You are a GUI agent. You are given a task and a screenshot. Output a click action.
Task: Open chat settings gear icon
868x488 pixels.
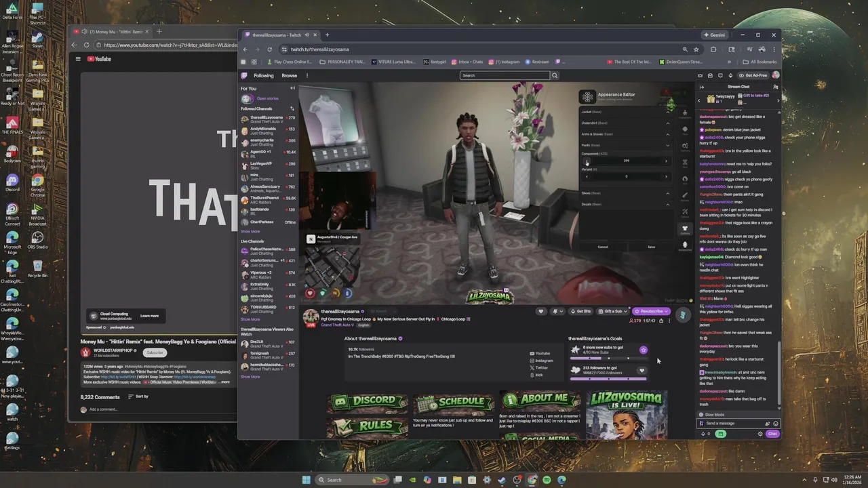click(x=760, y=434)
